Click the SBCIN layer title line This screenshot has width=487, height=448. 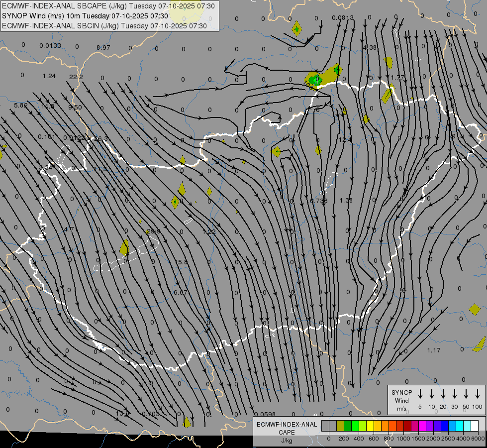tap(104, 26)
